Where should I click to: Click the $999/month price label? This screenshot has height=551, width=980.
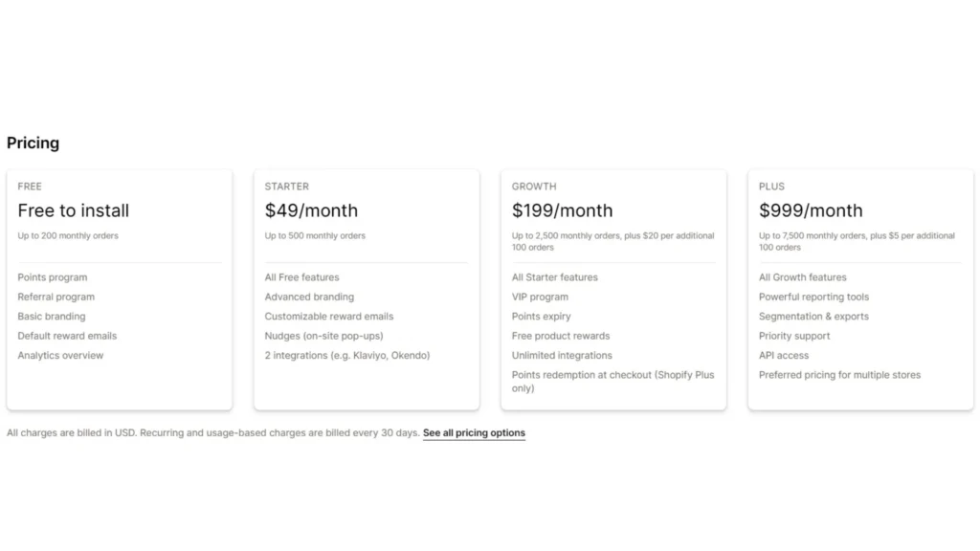pos(811,210)
